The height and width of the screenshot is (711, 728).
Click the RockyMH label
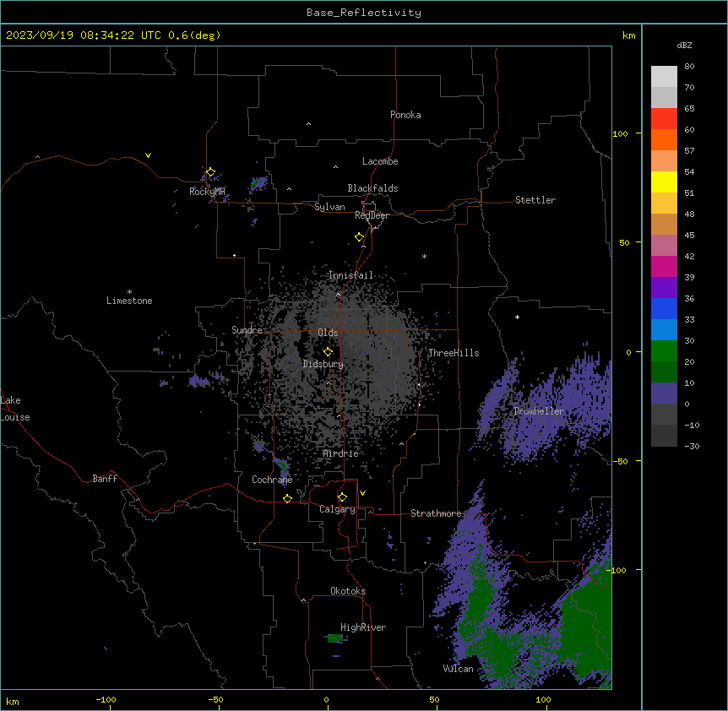207,192
